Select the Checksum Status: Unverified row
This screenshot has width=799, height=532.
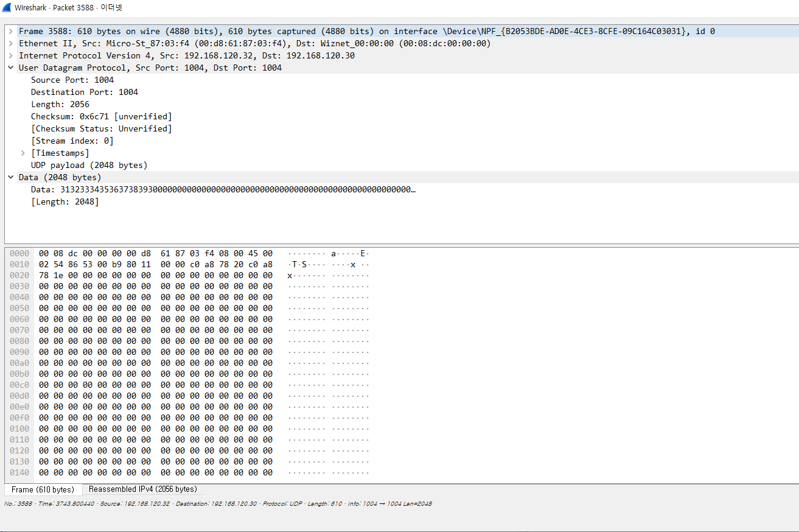[x=102, y=128]
